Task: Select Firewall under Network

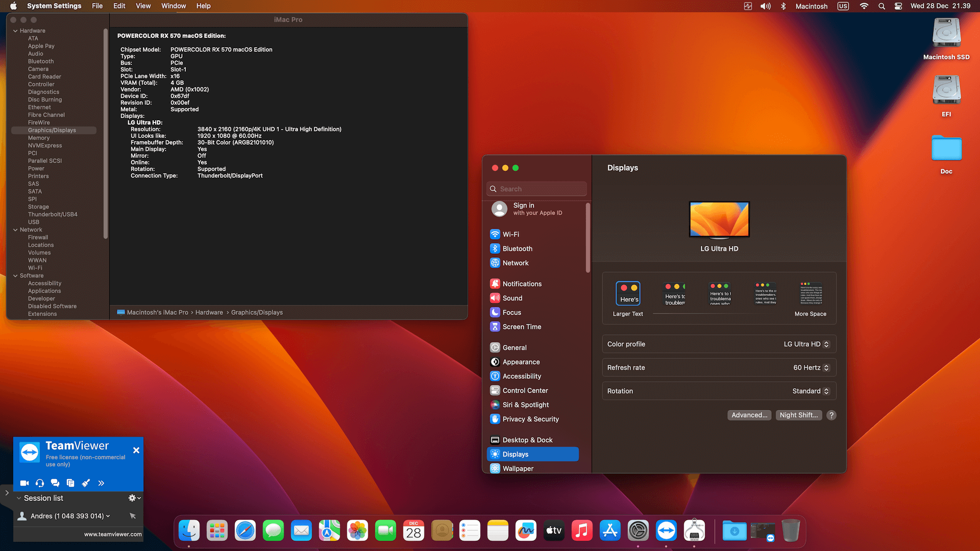Action: [38, 237]
